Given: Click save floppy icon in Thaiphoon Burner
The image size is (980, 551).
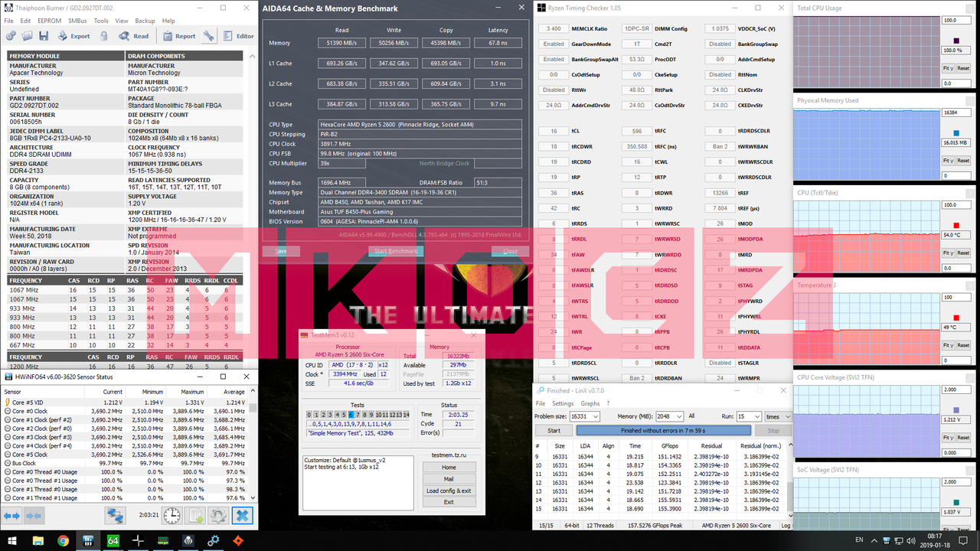Looking at the screenshot, I should pyautogui.click(x=43, y=36).
